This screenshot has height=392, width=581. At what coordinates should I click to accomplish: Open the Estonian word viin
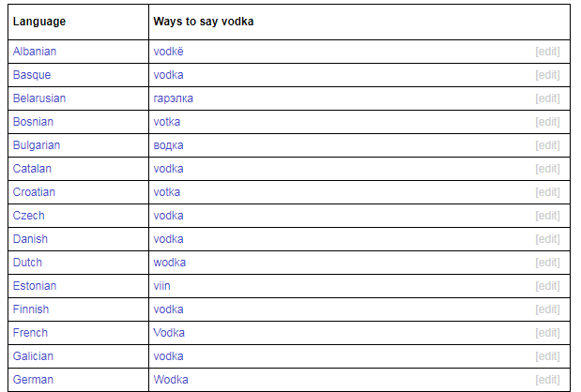(162, 286)
